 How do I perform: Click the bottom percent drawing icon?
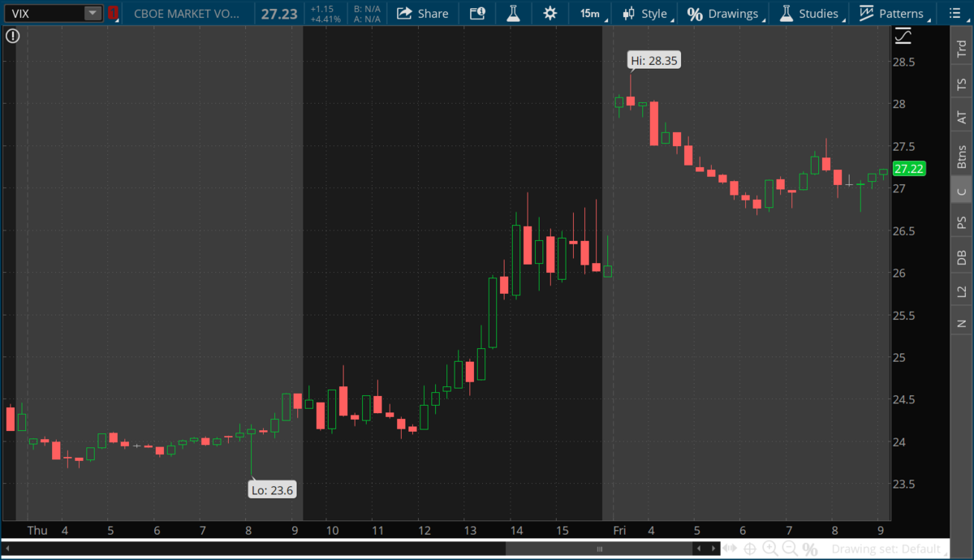coord(809,549)
